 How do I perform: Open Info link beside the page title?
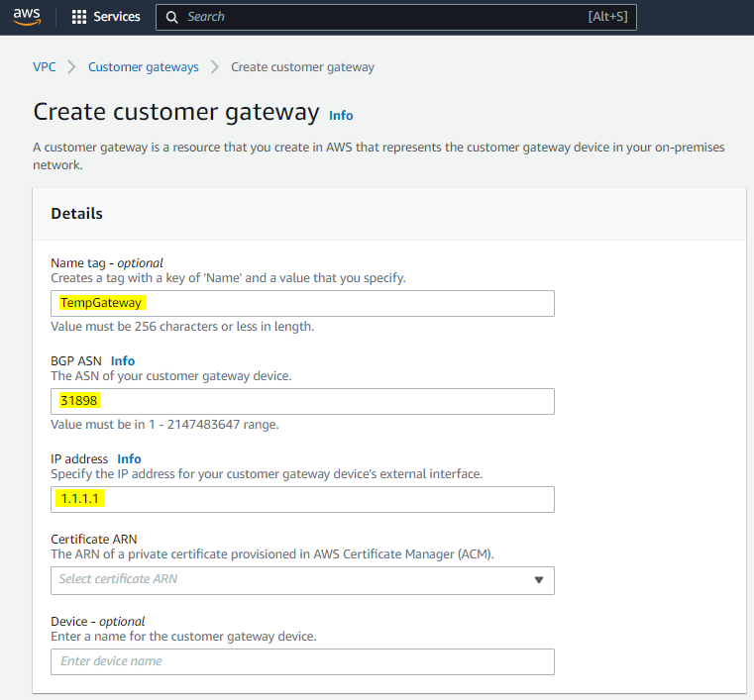pyautogui.click(x=341, y=115)
